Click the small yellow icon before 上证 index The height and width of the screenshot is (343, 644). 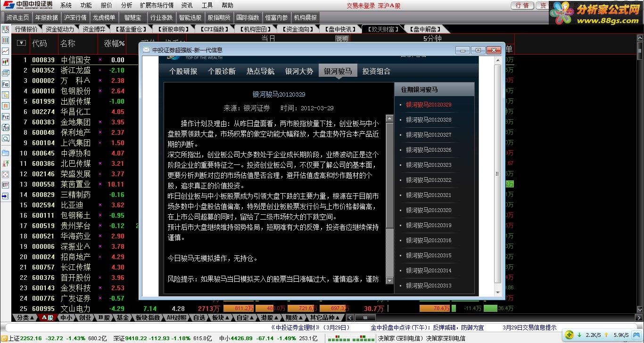point(4,338)
